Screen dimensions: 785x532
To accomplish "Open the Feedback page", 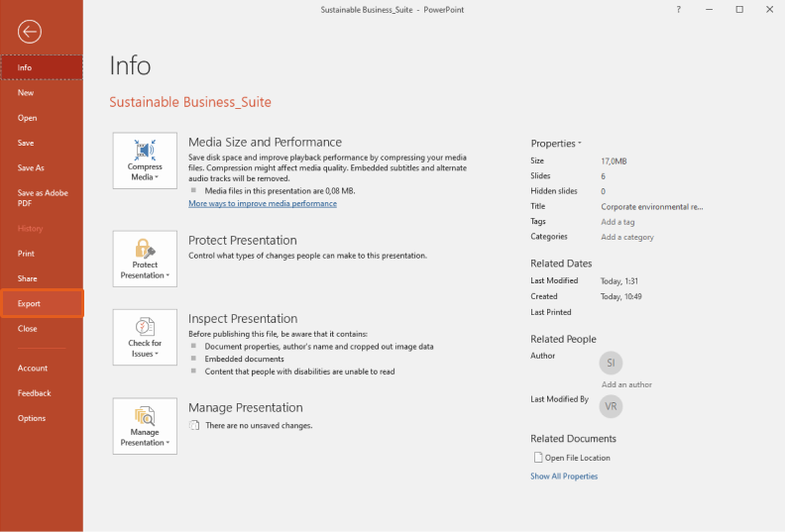I will [42, 393].
